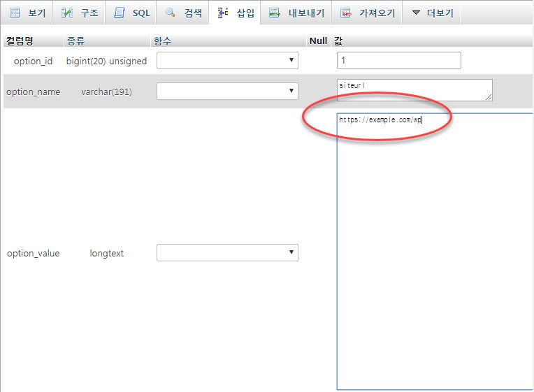Click the varchar(191) type text

click(106, 92)
